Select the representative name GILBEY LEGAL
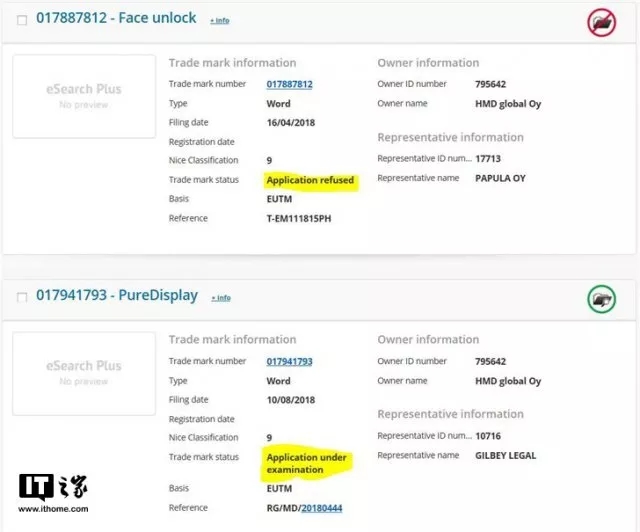640x532 pixels. tap(505, 456)
